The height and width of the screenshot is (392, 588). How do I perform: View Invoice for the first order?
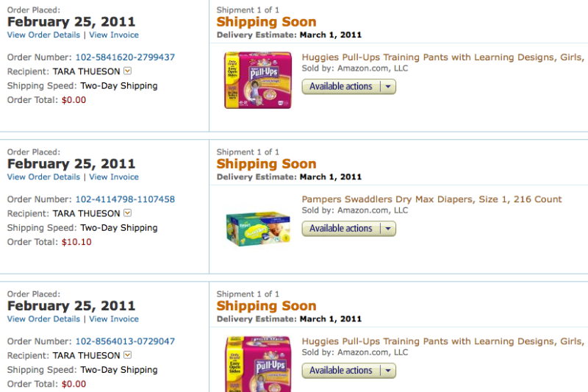pos(114,35)
